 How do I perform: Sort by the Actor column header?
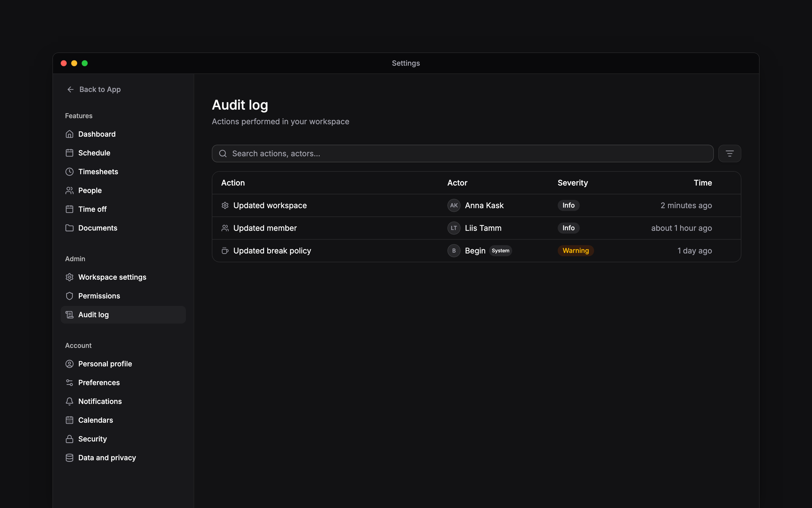pyautogui.click(x=457, y=183)
